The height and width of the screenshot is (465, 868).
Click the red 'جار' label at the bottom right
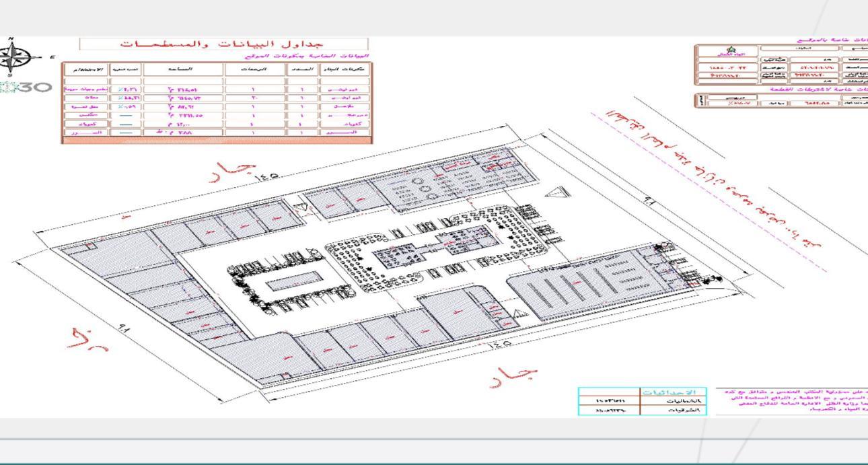click(x=515, y=377)
